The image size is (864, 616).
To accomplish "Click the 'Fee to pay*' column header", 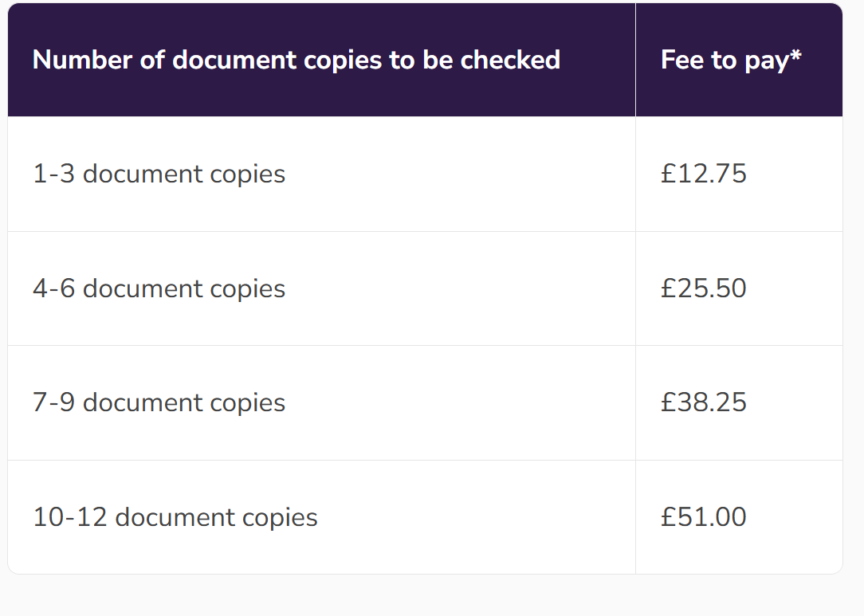I will pos(730,60).
